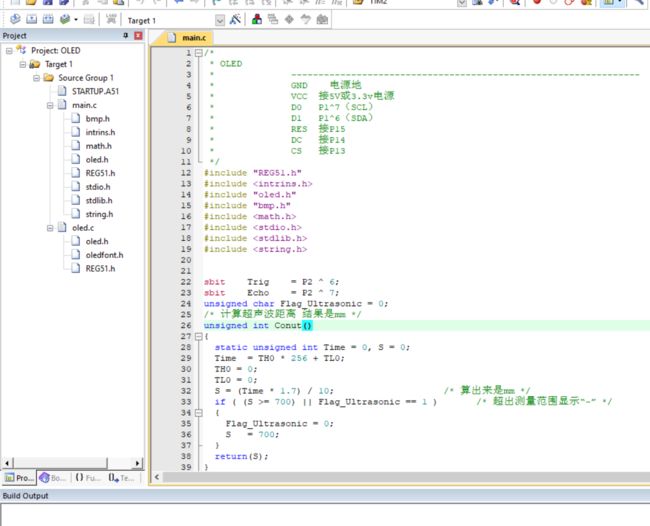This screenshot has width=650, height=526.
Task: Click the Rebuild all target files icon
Action: [x=48, y=19]
